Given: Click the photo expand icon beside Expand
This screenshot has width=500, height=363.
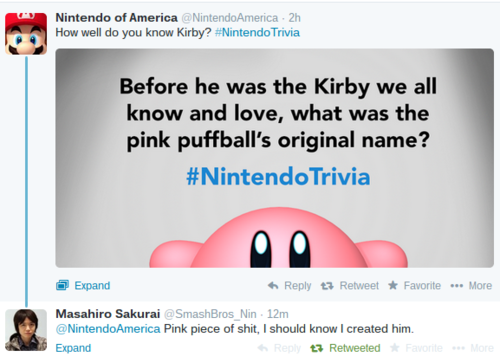Looking at the screenshot, I should (x=62, y=285).
